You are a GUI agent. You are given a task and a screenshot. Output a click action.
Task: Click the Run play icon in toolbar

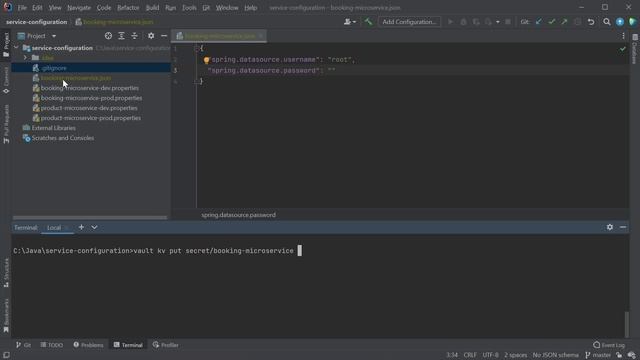point(450,22)
